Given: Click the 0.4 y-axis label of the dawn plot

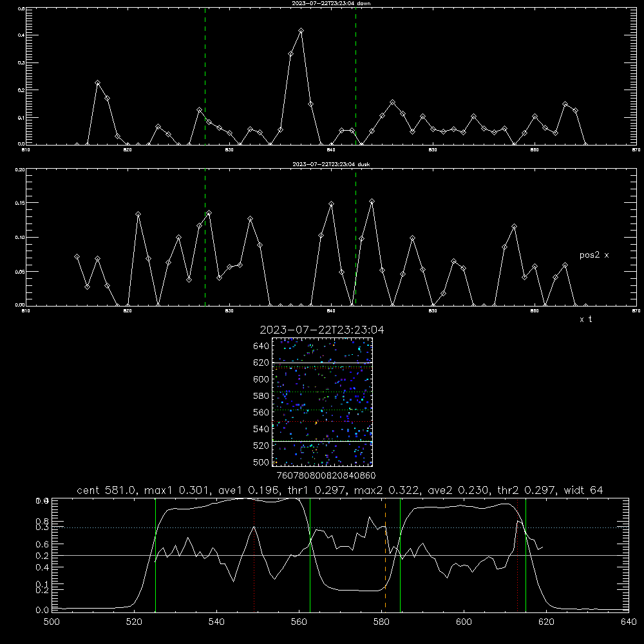Looking at the screenshot, I should [21, 35].
